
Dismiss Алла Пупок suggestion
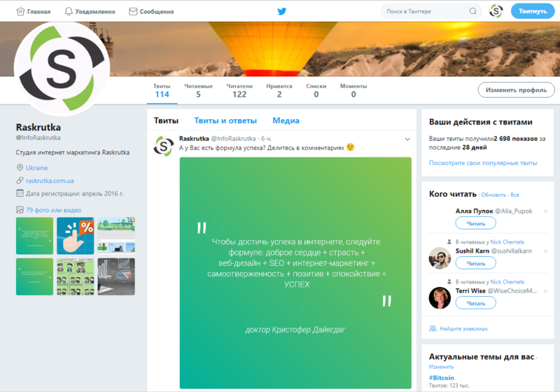545,211
